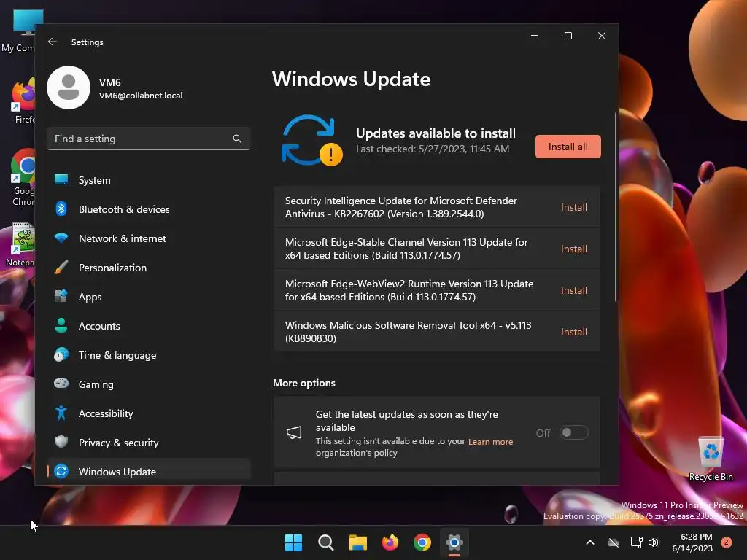
Task: Click the Settings window vertical scrollbar
Action: click(616, 207)
